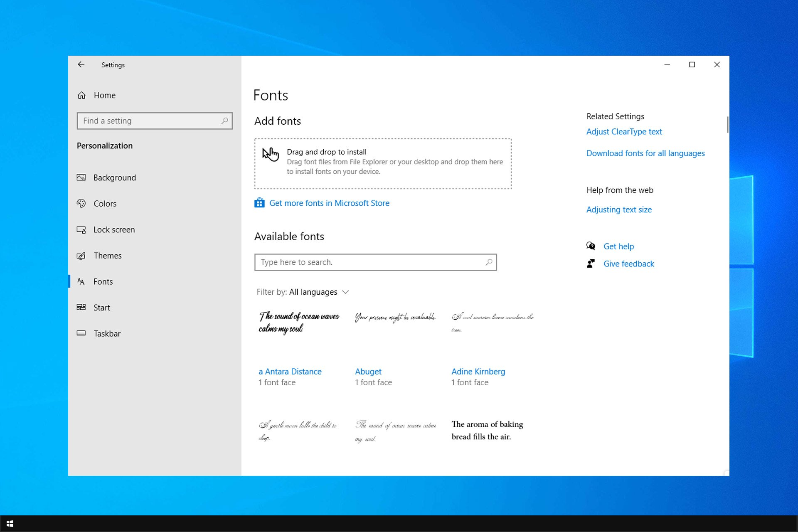Click the Home sidebar icon
This screenshot has height=532, width=798.
[82, 95]
